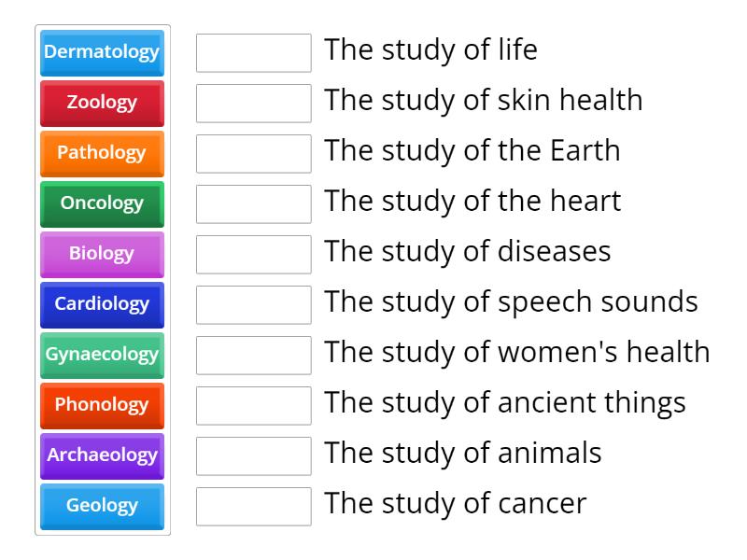
Task: Click the empty slot for 'The study of the Earth'
Action: coord(254,154)
